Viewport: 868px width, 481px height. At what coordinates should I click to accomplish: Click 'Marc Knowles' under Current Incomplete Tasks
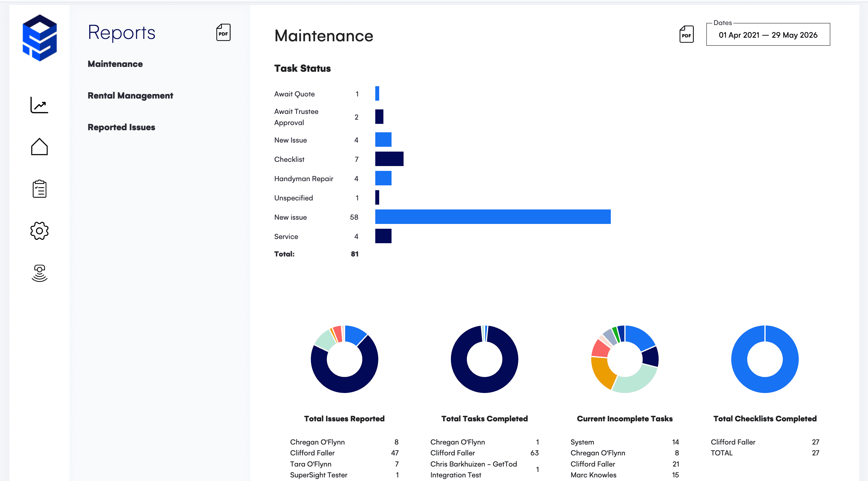pyautogui.click(x=593, y=475)
